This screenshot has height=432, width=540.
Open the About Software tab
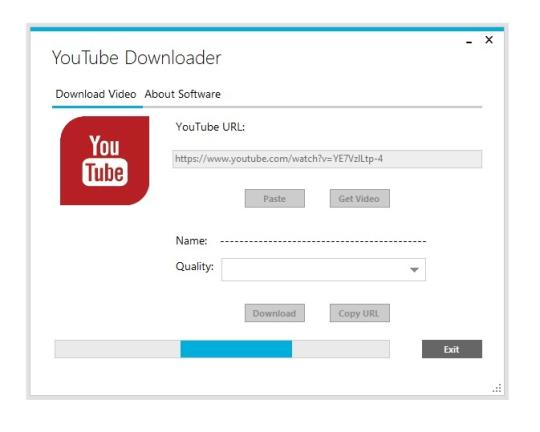(183, 94)
